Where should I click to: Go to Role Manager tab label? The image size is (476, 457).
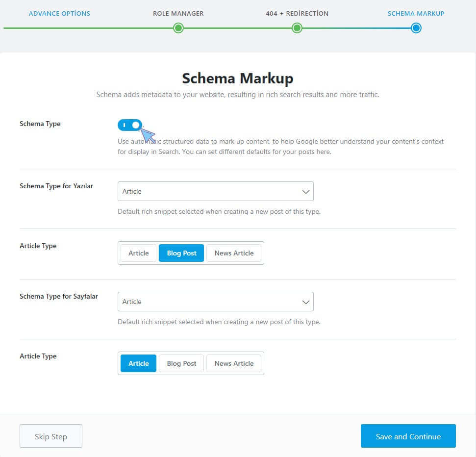tap(178, 13)
